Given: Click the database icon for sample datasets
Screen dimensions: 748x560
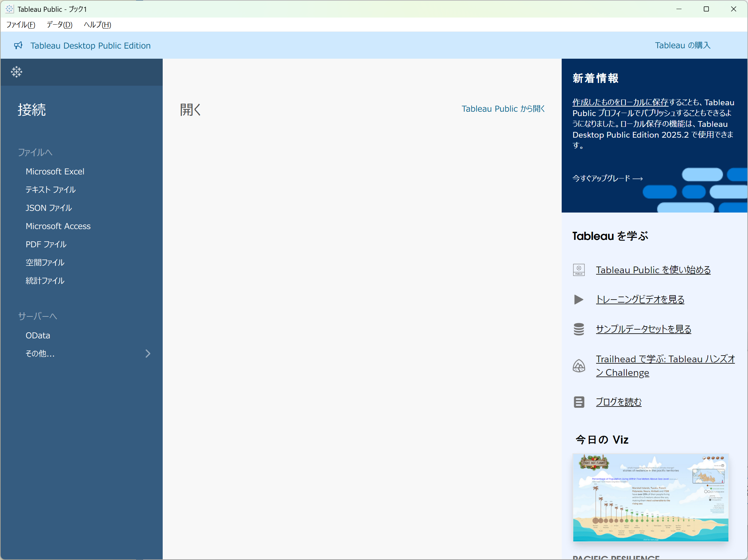Looking at the screenshot, I should (x=579, y=329).
